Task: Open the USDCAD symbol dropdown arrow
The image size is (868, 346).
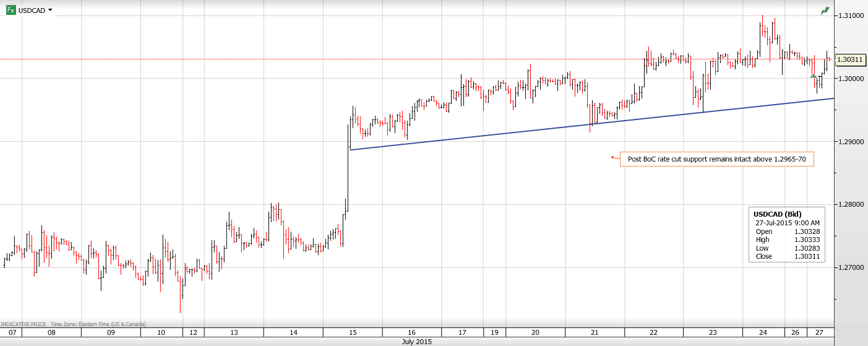Action: 50,10
